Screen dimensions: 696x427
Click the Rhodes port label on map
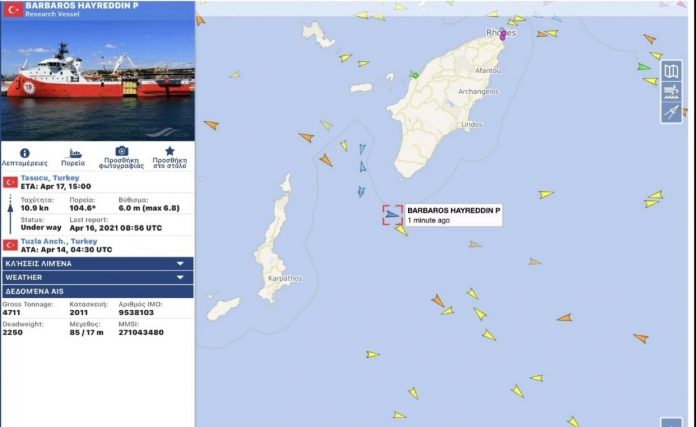[x=501, y=32]
